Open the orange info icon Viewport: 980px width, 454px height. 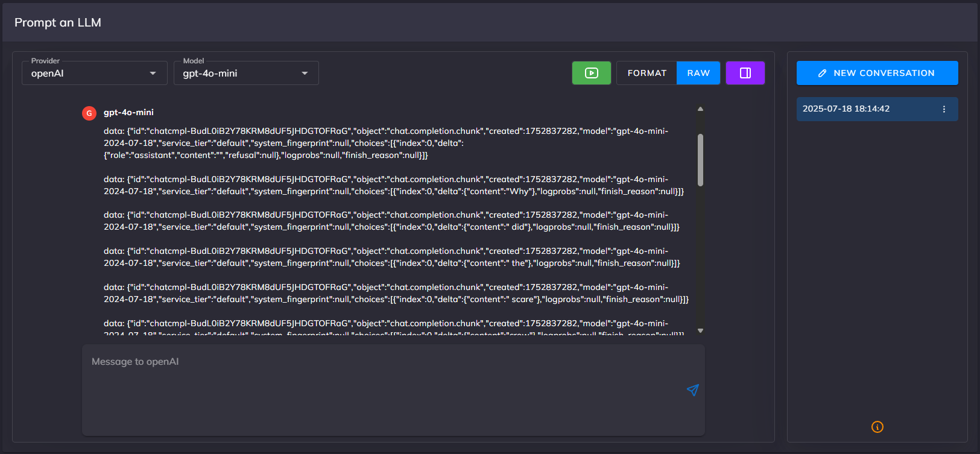tap(877, 427)
